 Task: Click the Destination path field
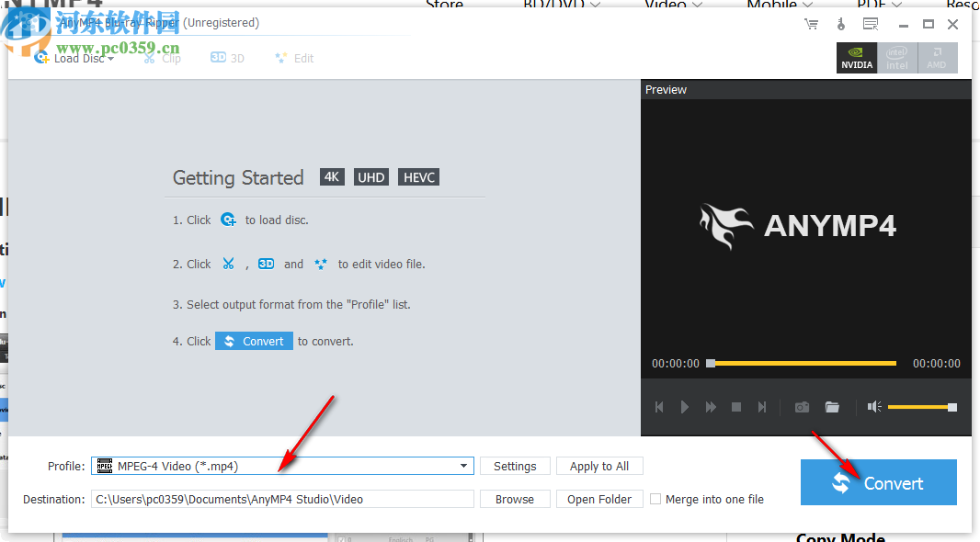tap(282, 499)
